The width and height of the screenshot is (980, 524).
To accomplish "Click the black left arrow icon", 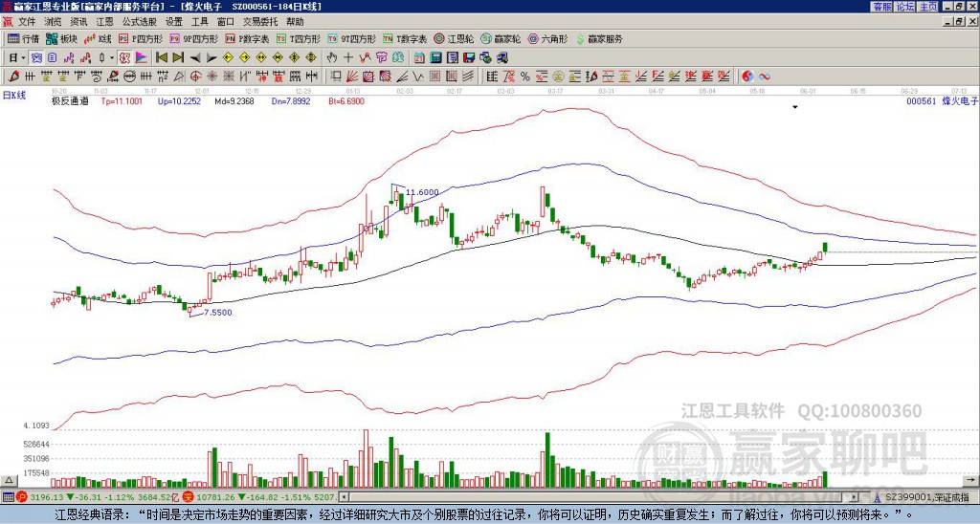I will (195, 57).
